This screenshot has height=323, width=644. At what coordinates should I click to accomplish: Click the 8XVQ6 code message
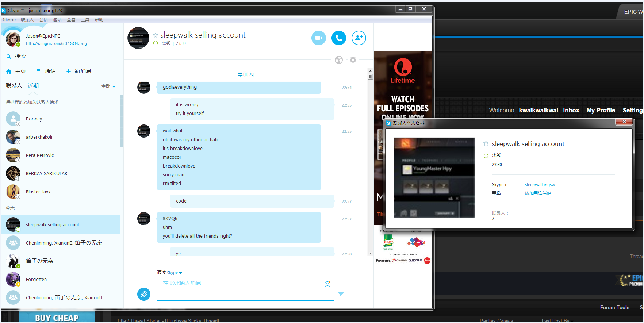170,219
